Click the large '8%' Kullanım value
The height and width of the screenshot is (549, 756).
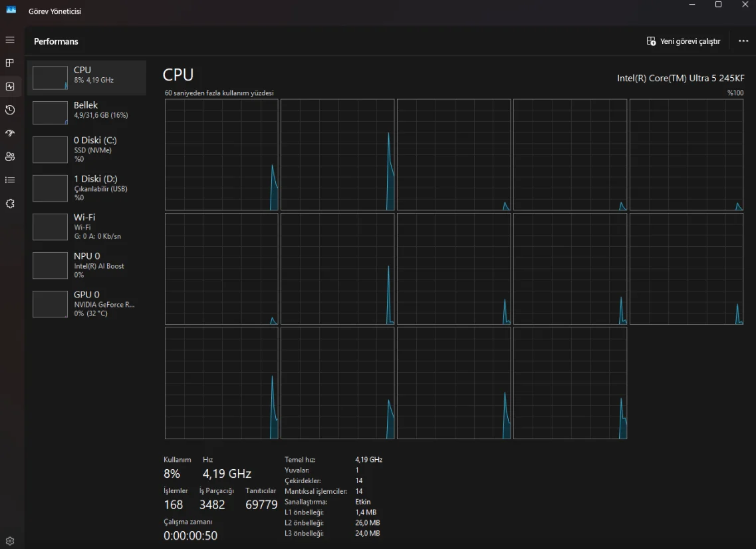point(172,474)
